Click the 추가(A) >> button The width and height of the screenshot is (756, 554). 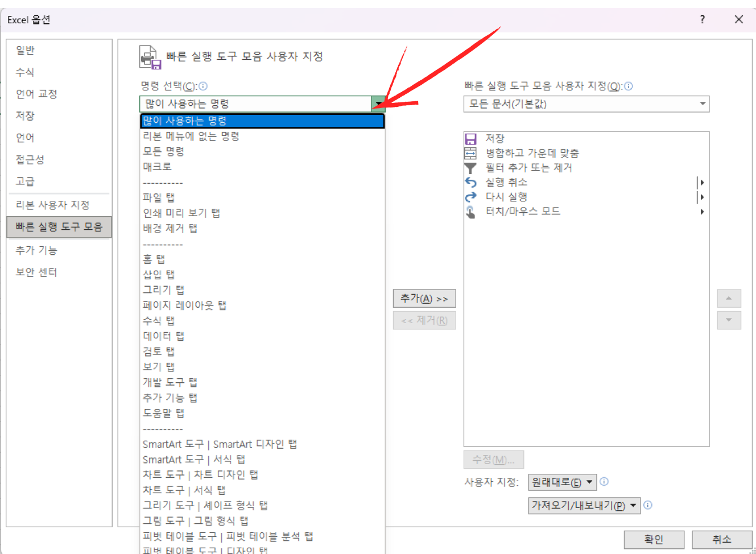coord(424,299)
